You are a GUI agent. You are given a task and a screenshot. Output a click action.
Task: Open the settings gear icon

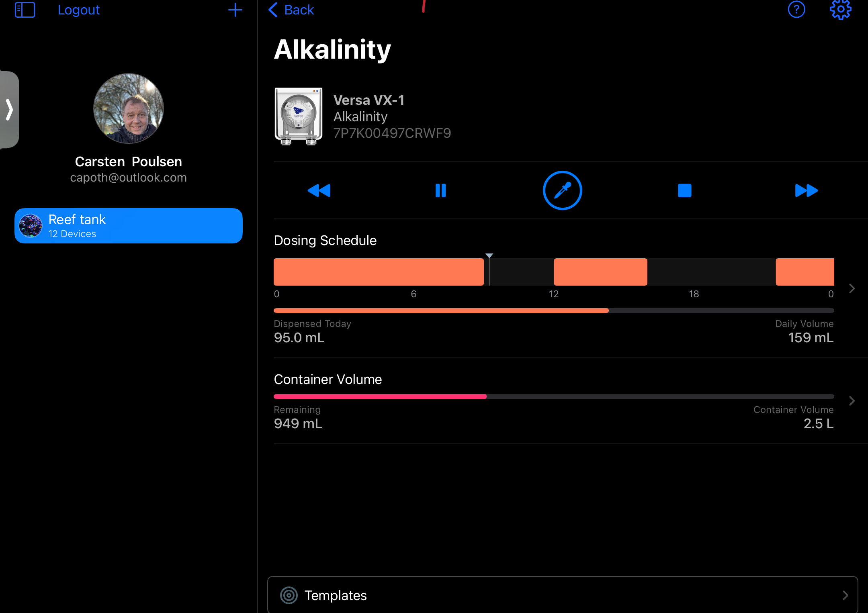pos(840,10)
